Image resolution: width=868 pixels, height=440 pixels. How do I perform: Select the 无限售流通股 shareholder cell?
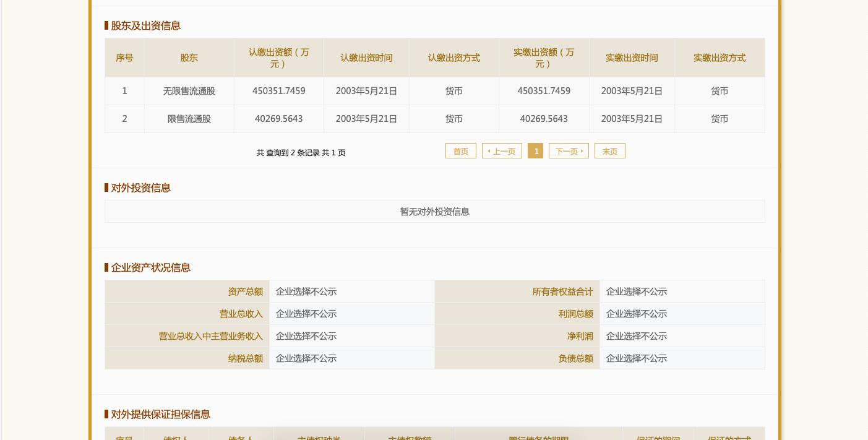(189, 91)
